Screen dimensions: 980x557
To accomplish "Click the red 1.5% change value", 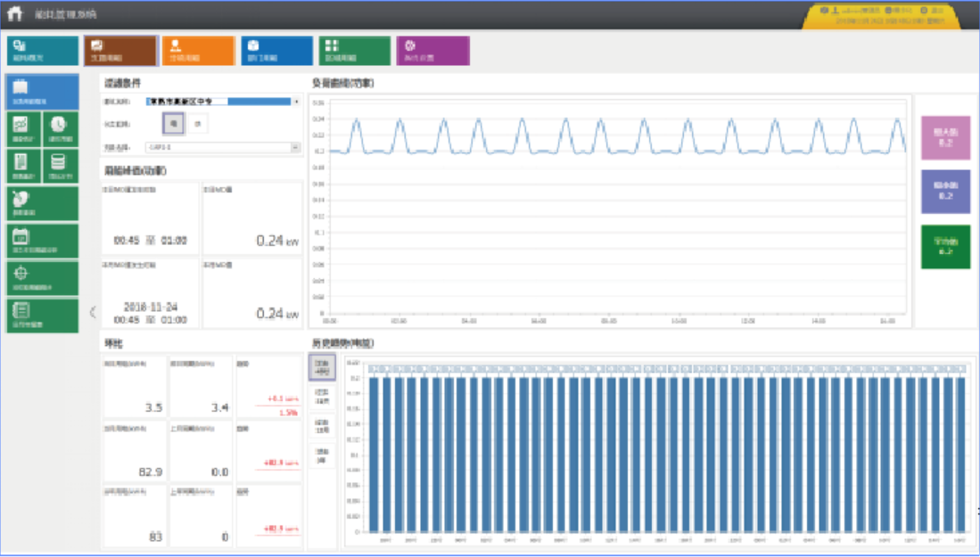I will coord(288,413).
